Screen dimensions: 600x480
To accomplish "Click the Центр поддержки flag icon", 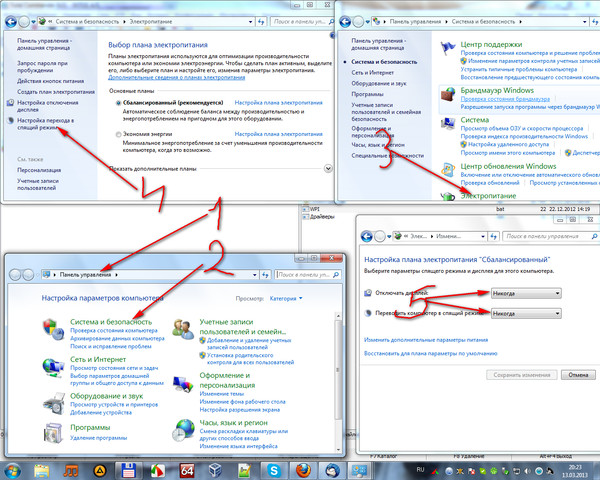I will pyautogui.click(x=448, y=49).
